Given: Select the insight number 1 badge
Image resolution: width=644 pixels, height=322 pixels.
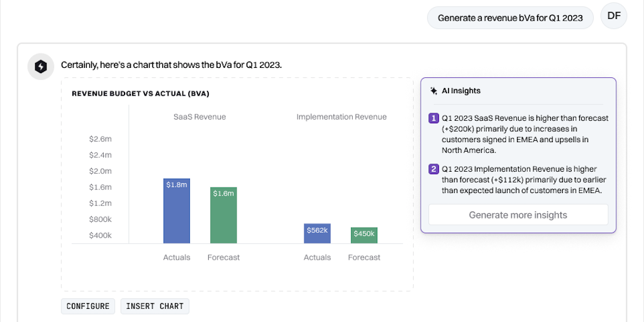Looking at the screenshot, I should point(433,118).
